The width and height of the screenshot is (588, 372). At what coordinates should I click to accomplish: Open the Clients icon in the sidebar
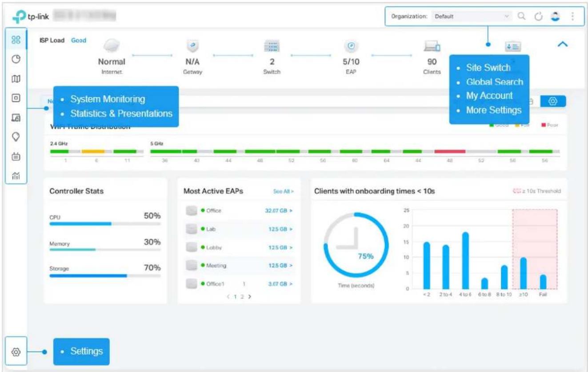16,117
